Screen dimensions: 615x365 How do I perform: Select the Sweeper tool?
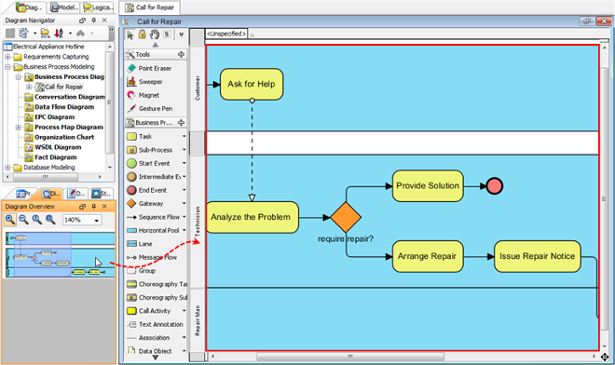click(145, 82)
